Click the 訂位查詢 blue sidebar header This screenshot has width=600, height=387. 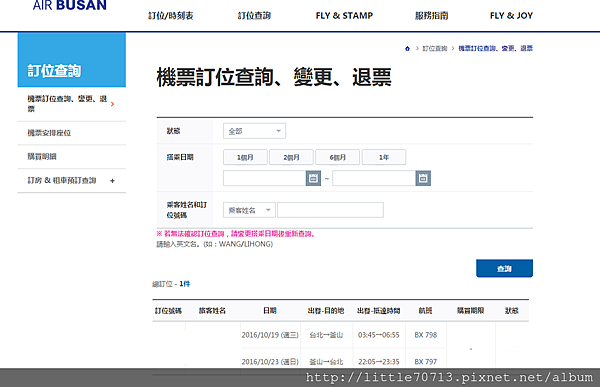tap(72, 60)
